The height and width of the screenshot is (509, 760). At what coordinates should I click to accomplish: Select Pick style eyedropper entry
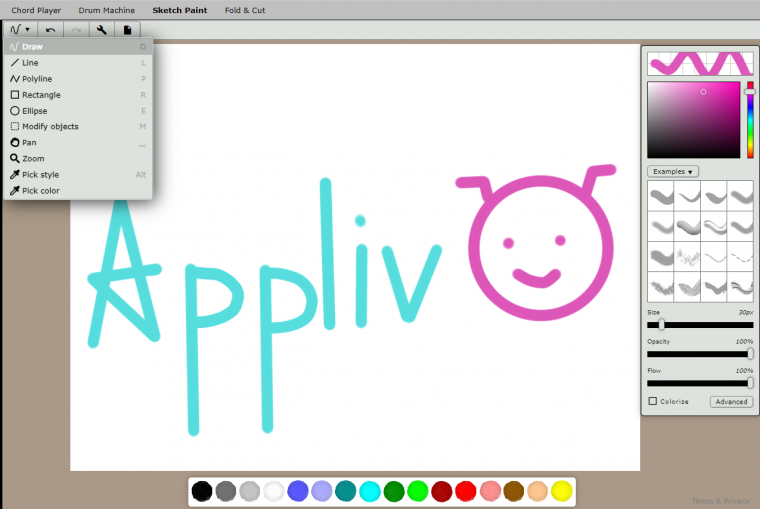(x=78, y=175)
